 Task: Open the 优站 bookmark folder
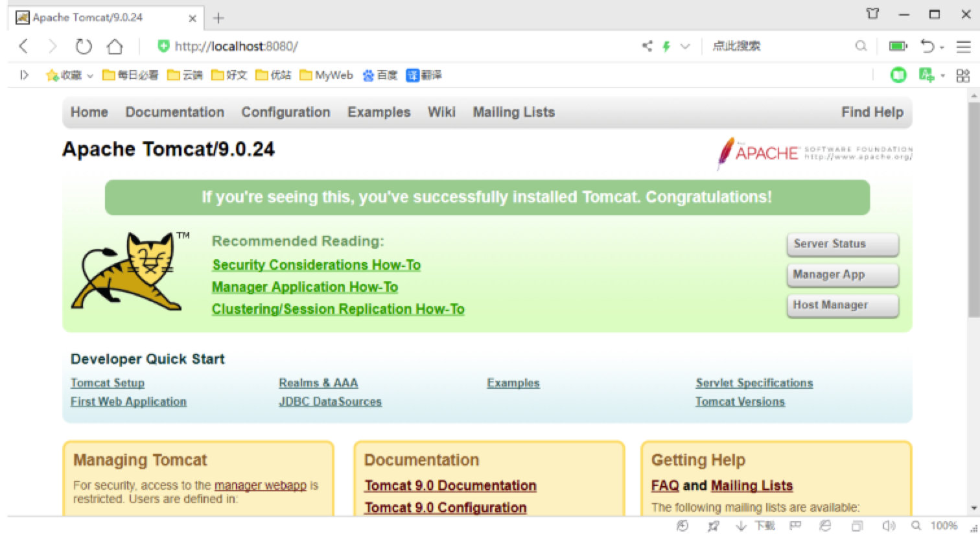273,75
